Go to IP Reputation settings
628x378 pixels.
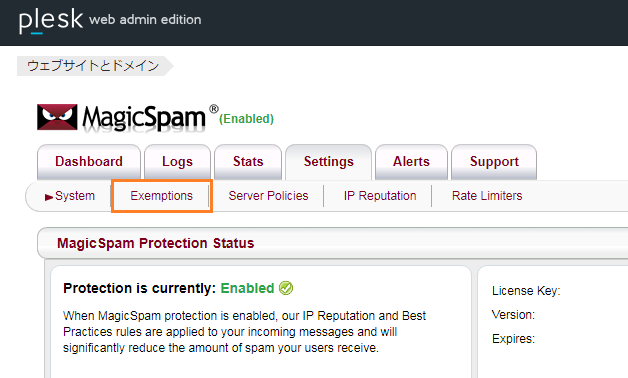tap(380, 196)
